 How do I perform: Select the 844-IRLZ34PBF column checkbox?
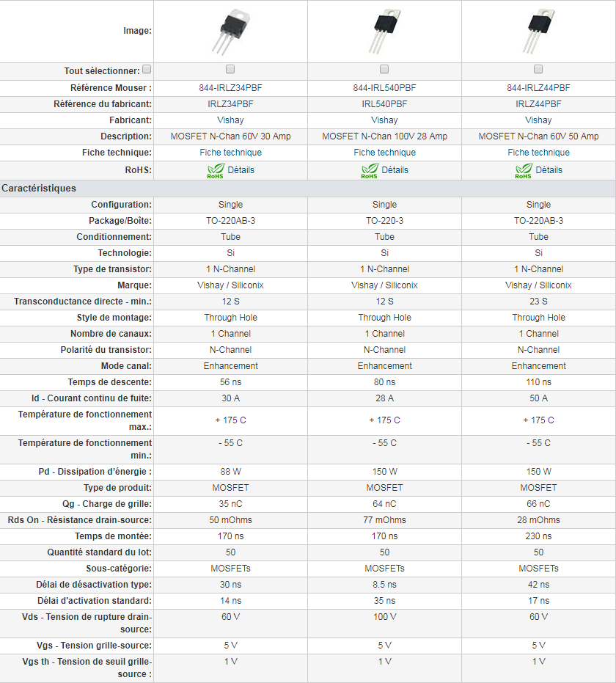pyautogui.click(x=230, y=69)
